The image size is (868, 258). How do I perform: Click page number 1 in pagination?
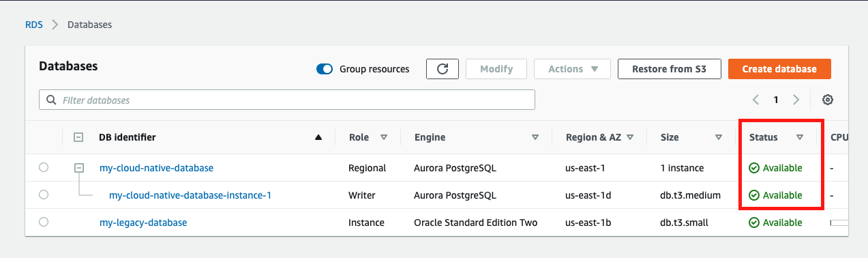[776, 100]
